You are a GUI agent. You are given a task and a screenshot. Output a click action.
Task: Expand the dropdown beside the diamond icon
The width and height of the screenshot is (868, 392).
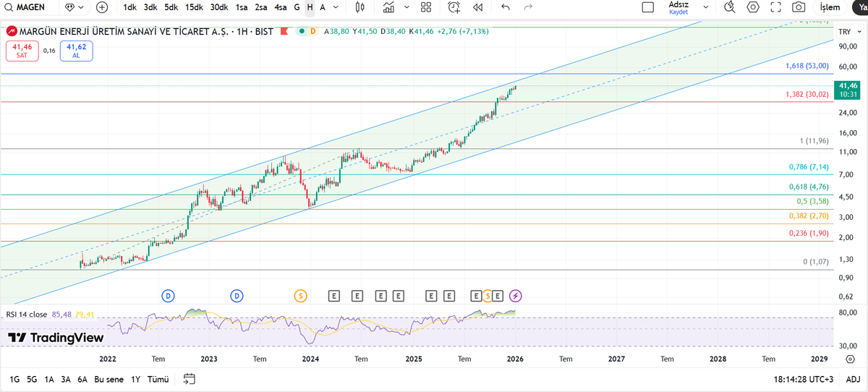click(x=80, y=7)
